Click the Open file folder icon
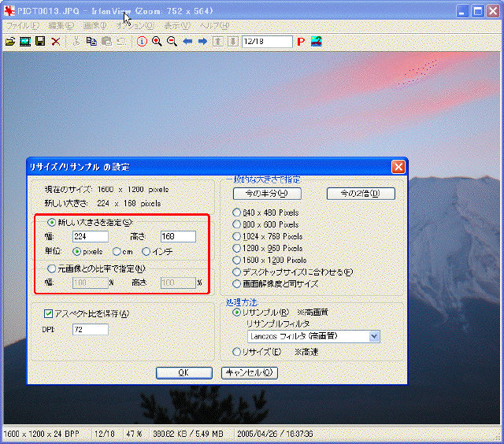 tap(10, 41)
